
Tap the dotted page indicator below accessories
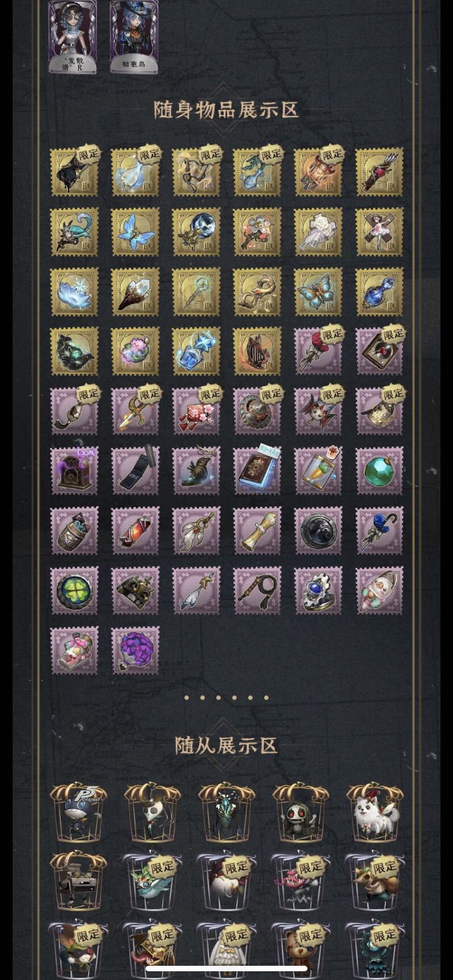click(226, 698)
